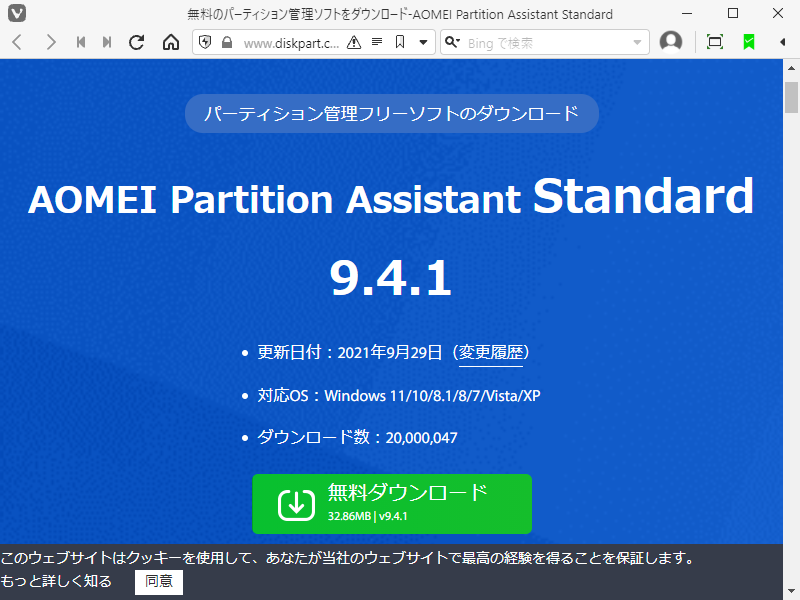800x600 pixels.
Task: Click the warning triangle in the address bar
Action: tap(353, 42)
